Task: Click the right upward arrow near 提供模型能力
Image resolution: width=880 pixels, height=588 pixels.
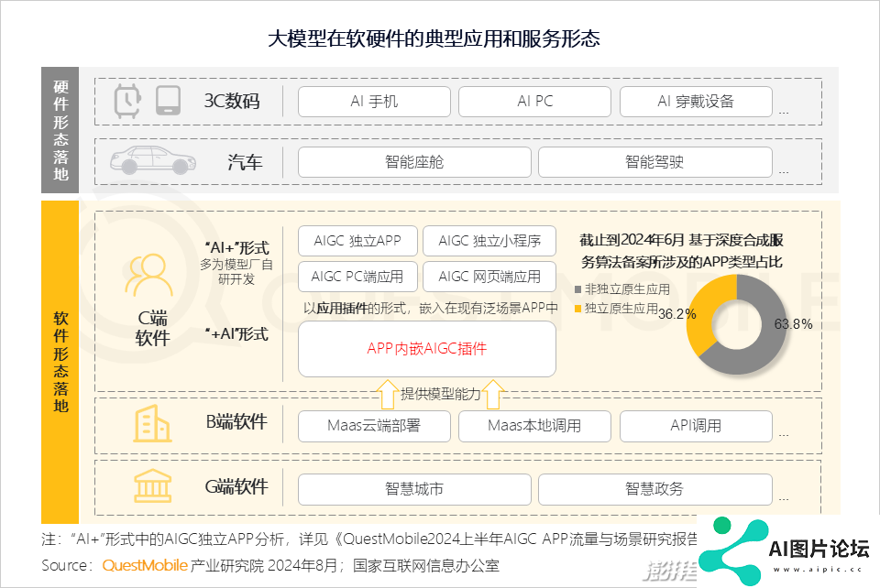Action: pos(493,394)
